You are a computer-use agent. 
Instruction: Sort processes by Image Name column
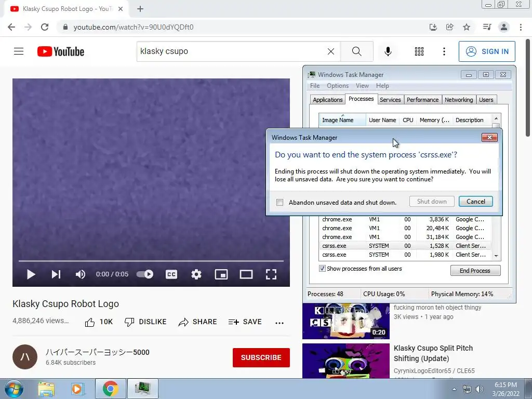click(342, 120)
